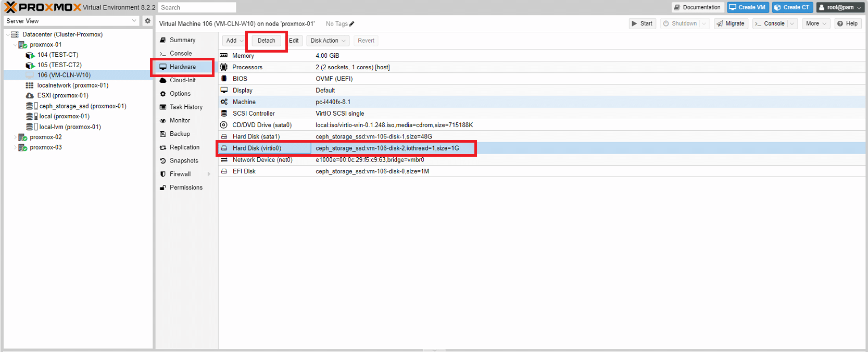The width and height of the screenshot is (868, 352).
Task: Click the EFI Disk drive icon
Action: tap(224, 171)
